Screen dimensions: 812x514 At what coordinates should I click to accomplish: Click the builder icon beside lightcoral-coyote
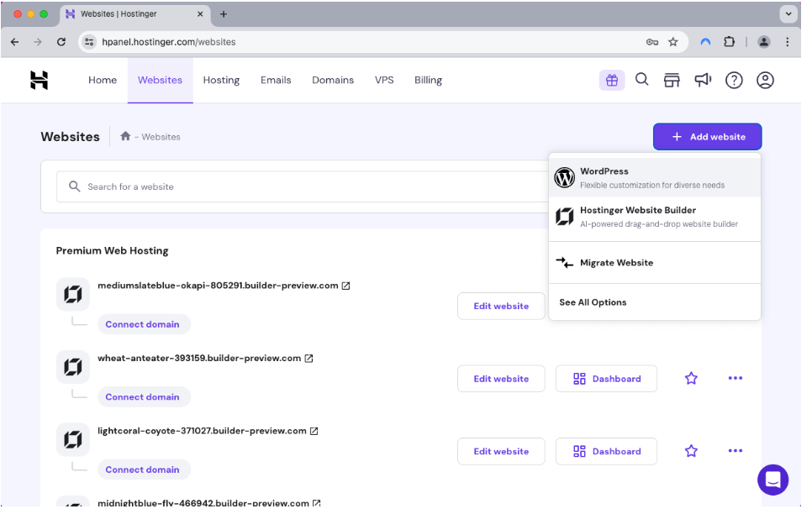(73, 439)
